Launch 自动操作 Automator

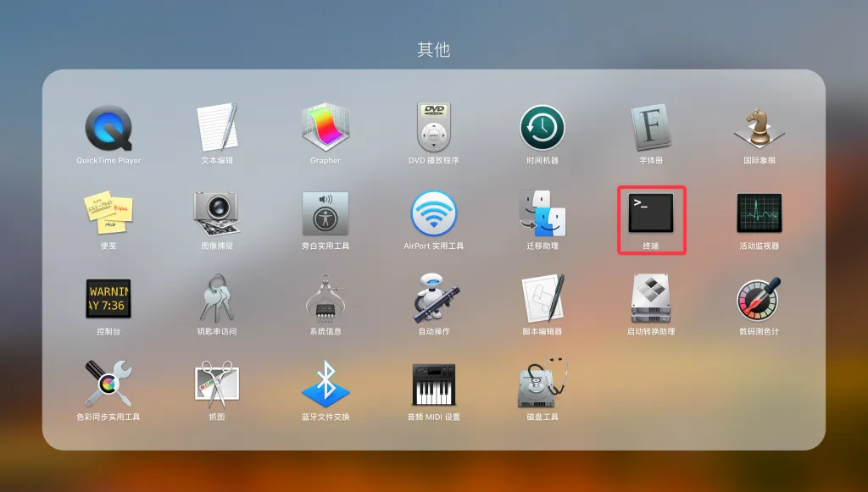[x=435, y=299]
